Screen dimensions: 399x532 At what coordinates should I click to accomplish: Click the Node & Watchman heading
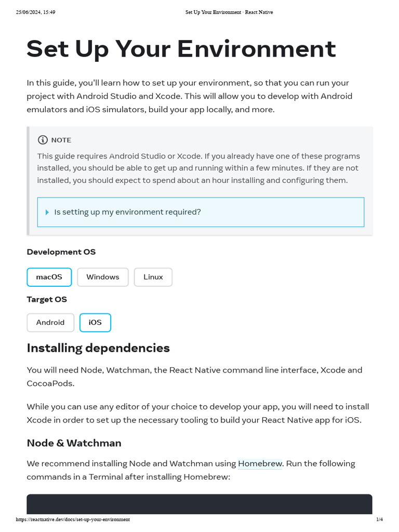74,443
